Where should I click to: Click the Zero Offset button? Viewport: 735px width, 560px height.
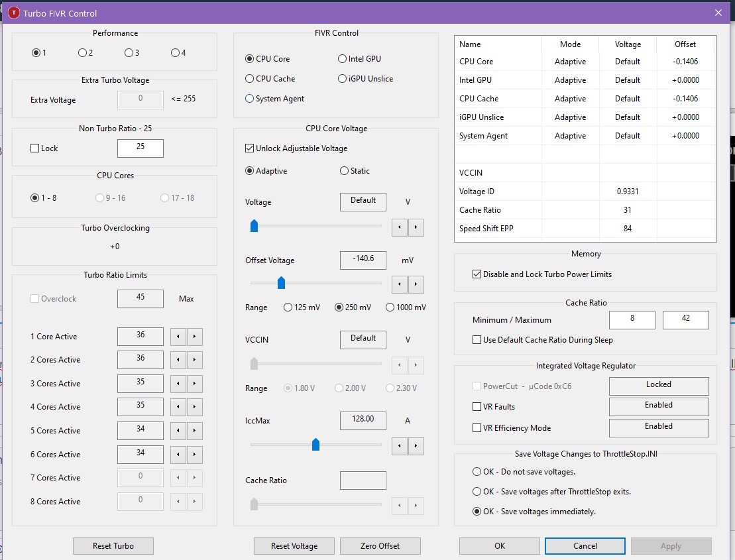380,546
